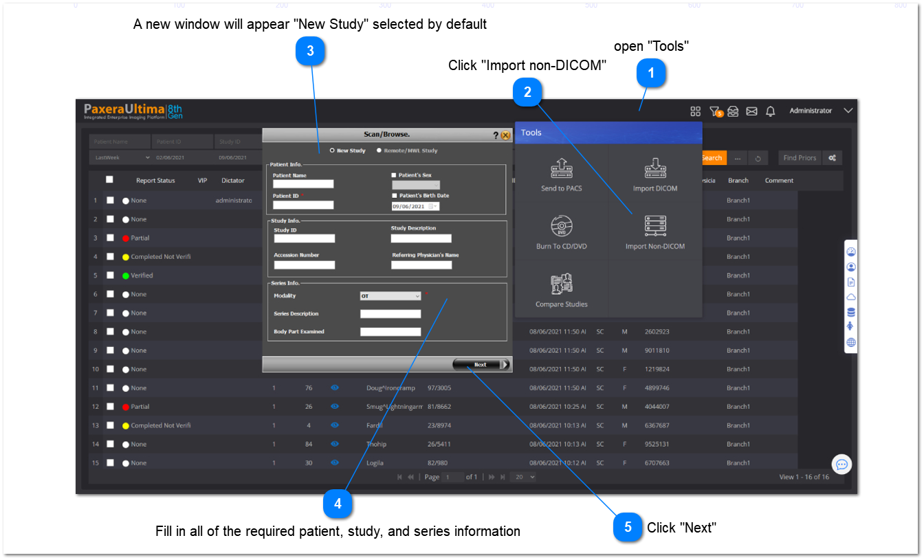Click the filter funnel icon with badge

715,111
